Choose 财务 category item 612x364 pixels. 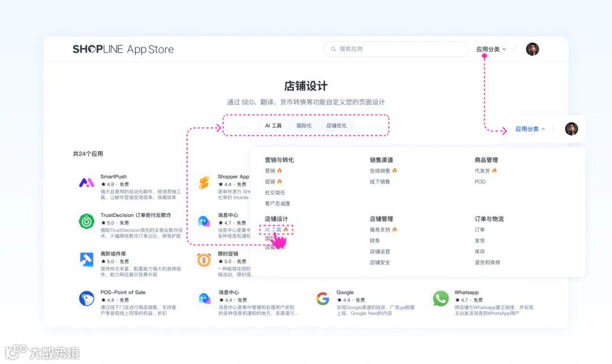[x=375, y=241]
